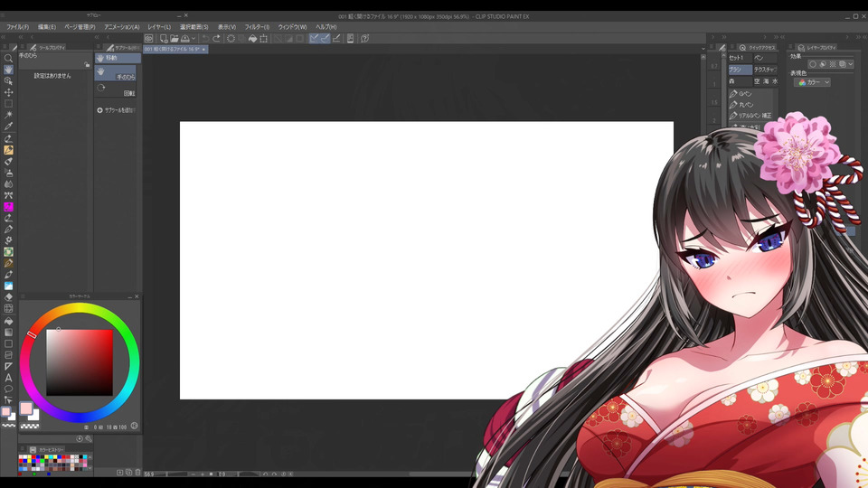Click the smartphone connect icon
Image resolution: width=868 pixels, height=488 pixels.
click(x=350, y=38)
